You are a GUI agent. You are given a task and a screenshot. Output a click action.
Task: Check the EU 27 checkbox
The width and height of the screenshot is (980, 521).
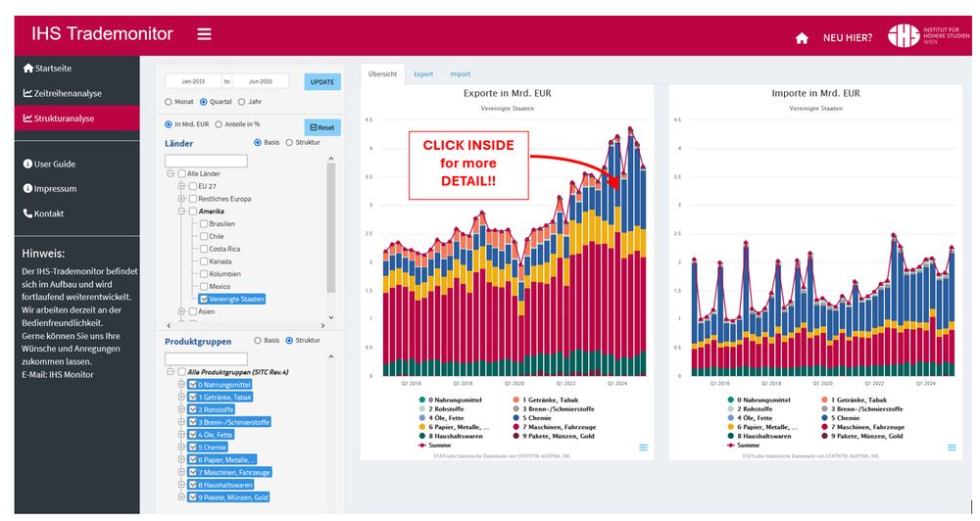tap(192, 186)
